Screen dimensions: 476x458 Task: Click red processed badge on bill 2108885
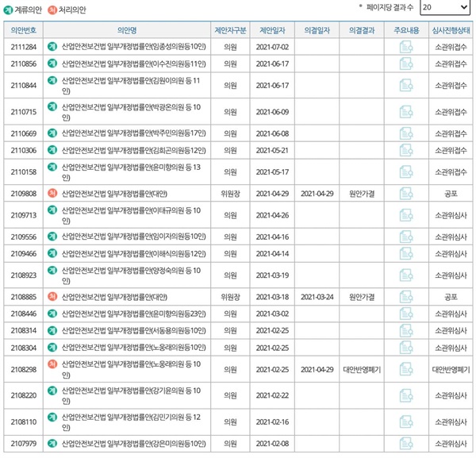tap(52, 296)
